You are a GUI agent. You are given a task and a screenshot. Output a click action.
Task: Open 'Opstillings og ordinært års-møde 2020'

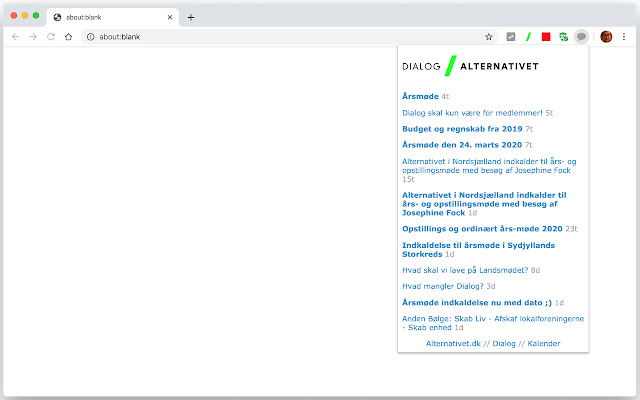point(482,229)
